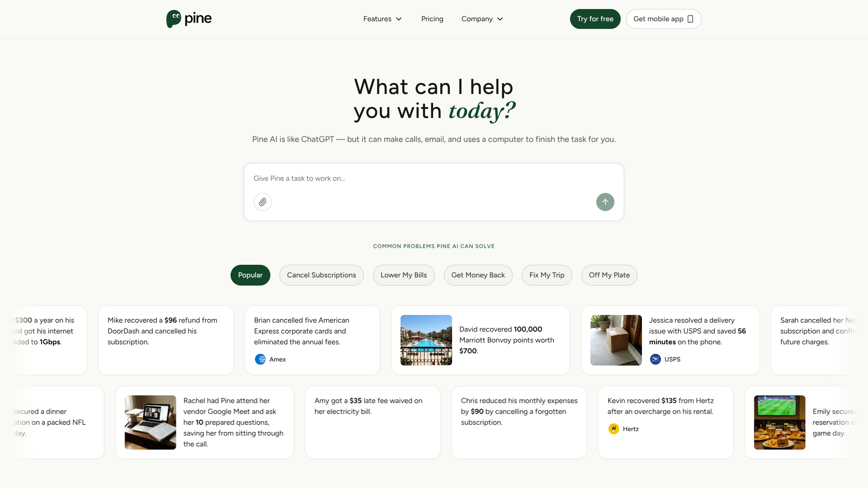
Task: Expand the Features dropdown menu
Action: point(382,19)
